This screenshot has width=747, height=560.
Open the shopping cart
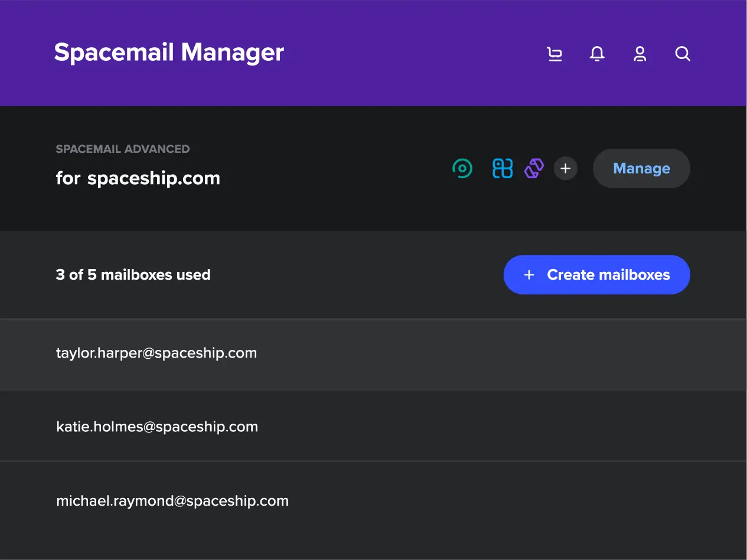554,54
